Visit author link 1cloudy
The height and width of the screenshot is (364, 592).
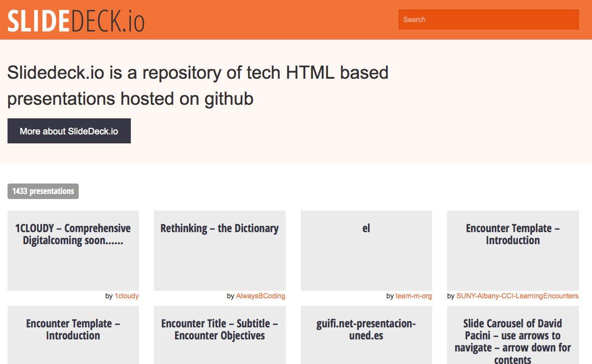(127, 296)
